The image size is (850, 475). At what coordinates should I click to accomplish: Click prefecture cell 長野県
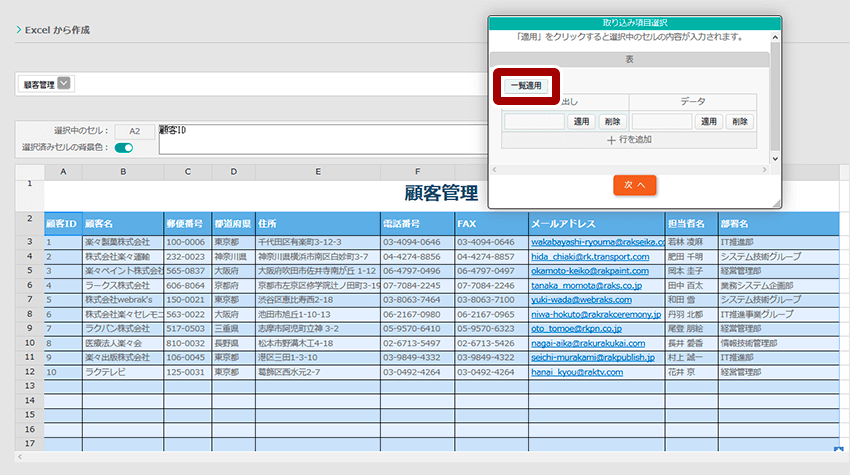point(234,343)
